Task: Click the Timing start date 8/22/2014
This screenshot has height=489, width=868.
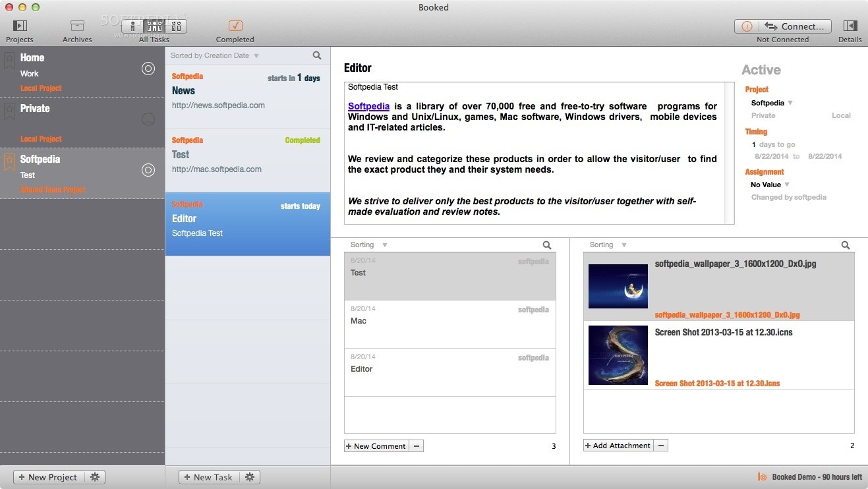Action: tap(771, 156)
